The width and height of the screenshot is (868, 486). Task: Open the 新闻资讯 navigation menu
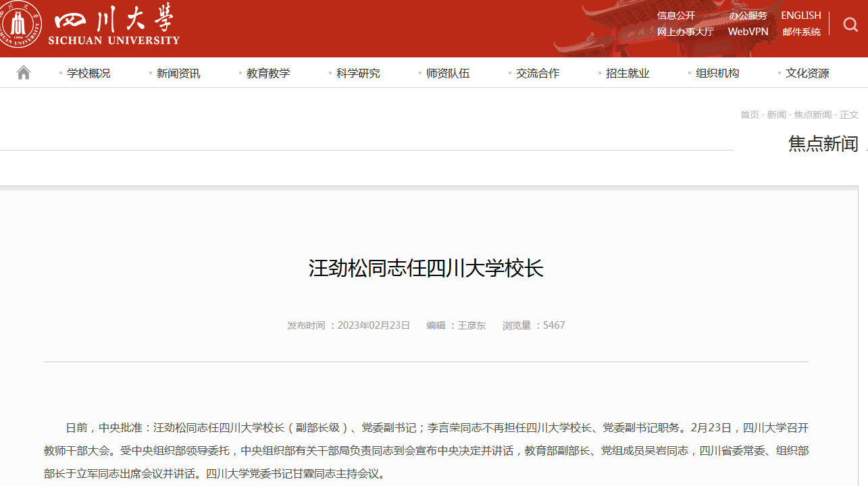click(178, 73)
